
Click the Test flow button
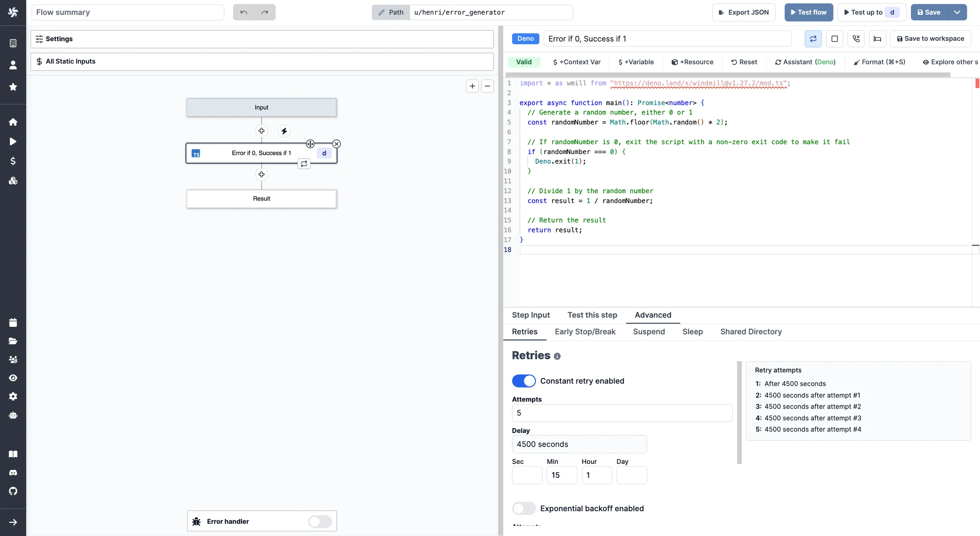point(808,12)
